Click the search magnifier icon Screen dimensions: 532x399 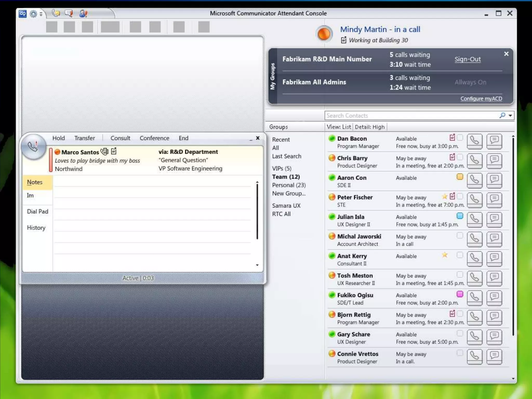pos(502,115)
